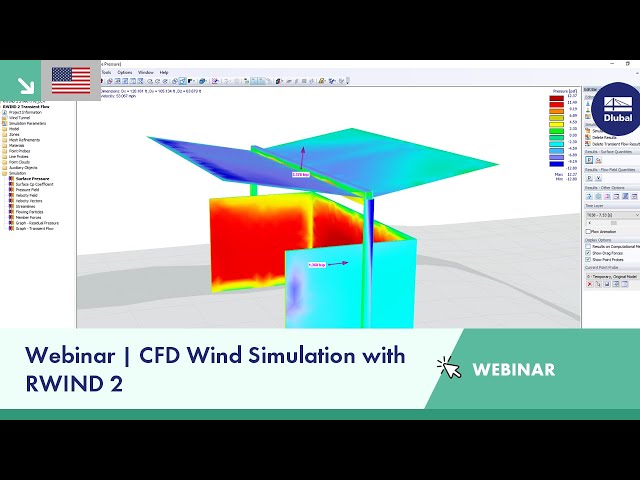640x480 pixels.
Task: Show the velocity field with the V icon under Flow Field Quantities
Action: (x=598, y=178)
